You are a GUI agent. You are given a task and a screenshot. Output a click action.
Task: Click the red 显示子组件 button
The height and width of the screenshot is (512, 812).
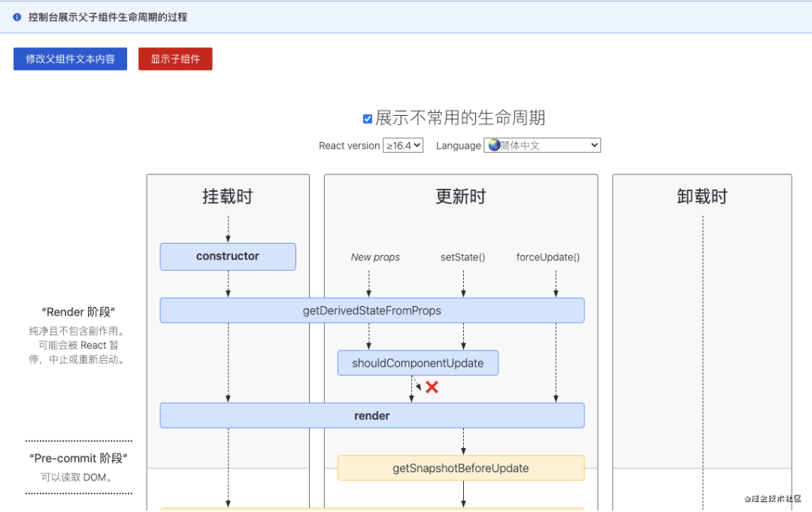pos(175,59)
